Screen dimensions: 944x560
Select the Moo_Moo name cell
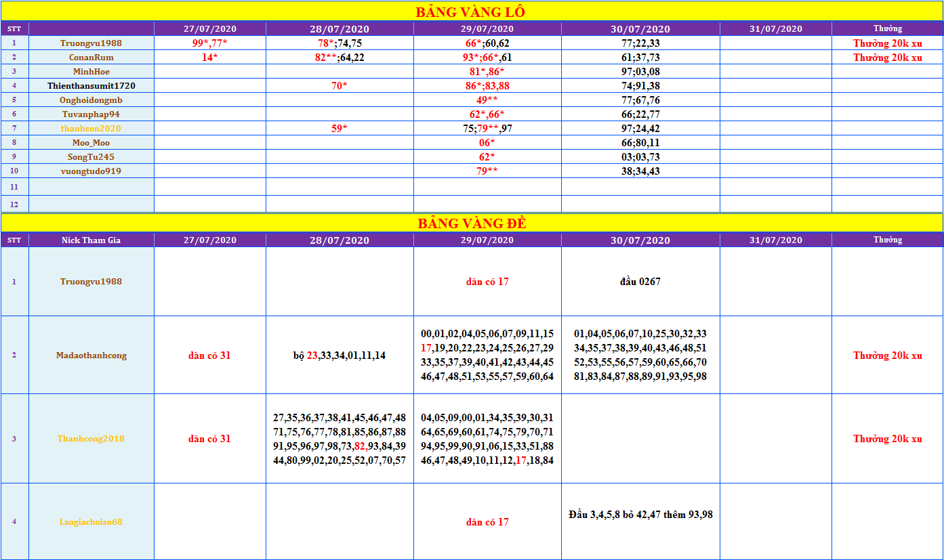pos(91,142)
